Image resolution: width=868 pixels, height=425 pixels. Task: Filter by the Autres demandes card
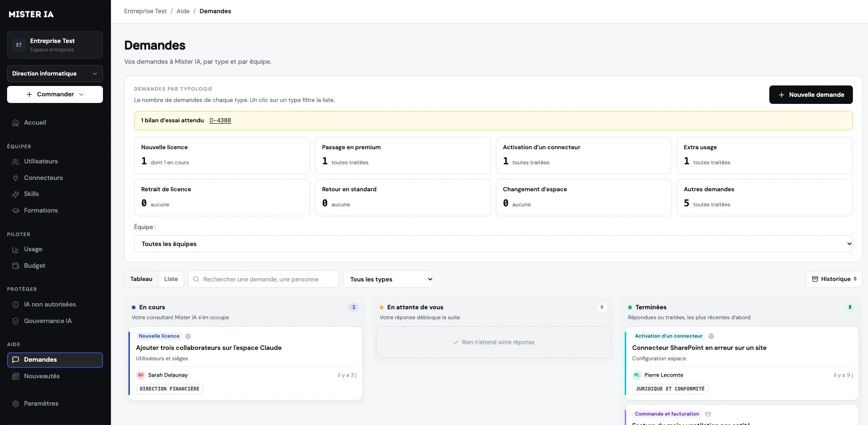click(x=765, y=197)
